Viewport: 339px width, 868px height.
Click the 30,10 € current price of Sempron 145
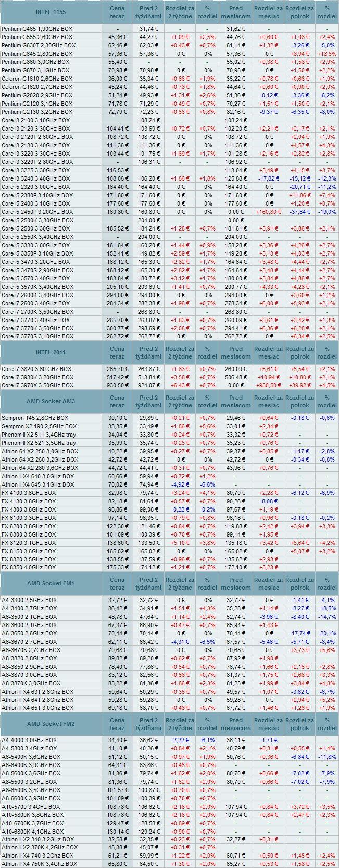(117, 418)
